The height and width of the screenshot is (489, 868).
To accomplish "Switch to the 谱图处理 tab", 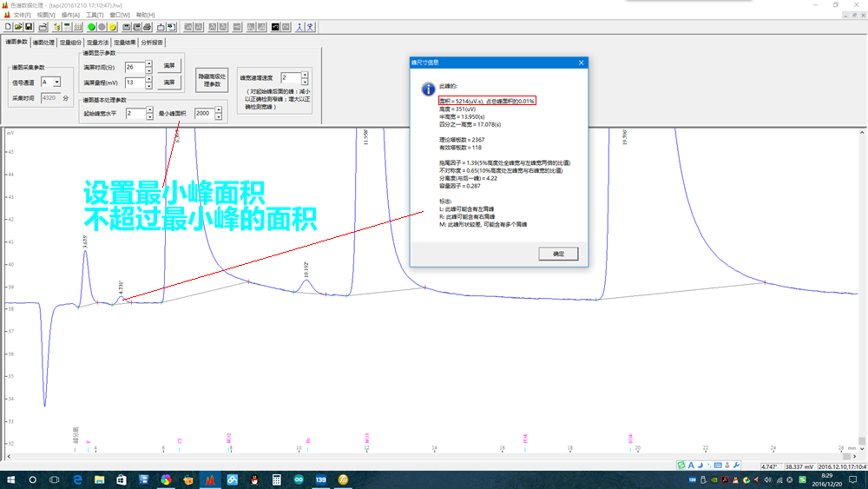I will point(43,43).
